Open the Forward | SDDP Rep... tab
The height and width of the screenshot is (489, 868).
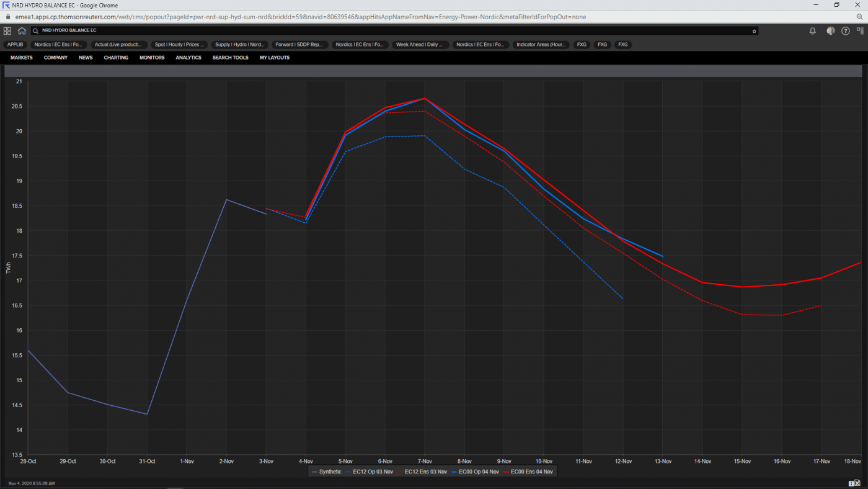300,45
